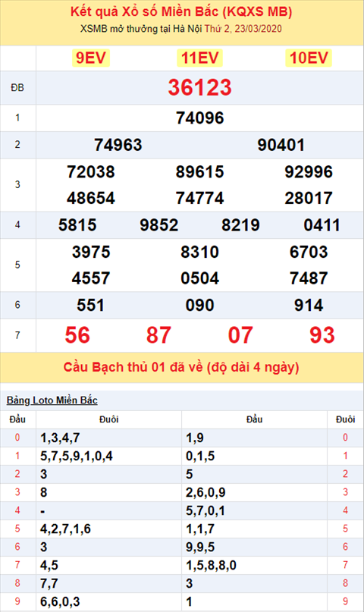Click seventh prize number 93
Screen dimensions: 364x612
click(x=322, y=335)
